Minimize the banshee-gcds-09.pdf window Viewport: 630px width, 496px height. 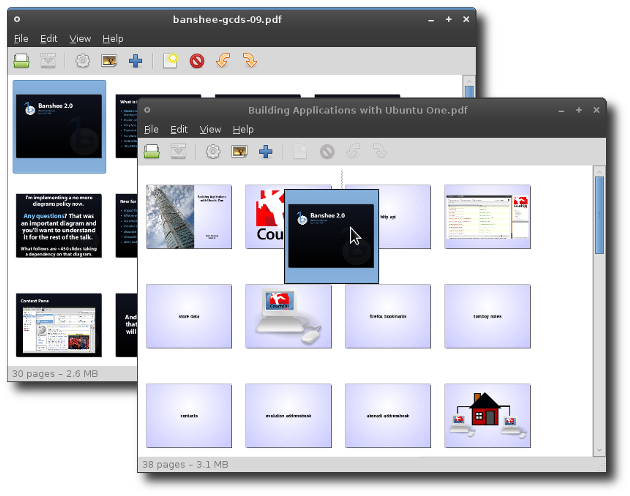(x=431, y=19)
